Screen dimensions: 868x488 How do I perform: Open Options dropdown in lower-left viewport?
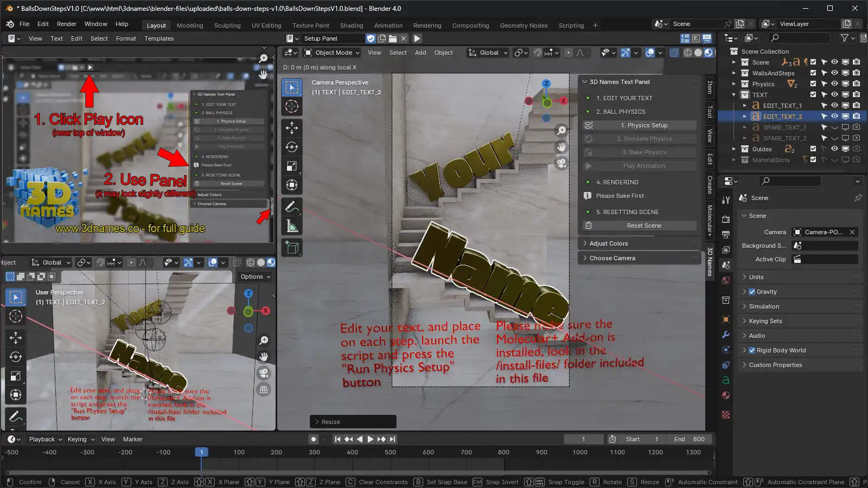[x=256, y=277]
